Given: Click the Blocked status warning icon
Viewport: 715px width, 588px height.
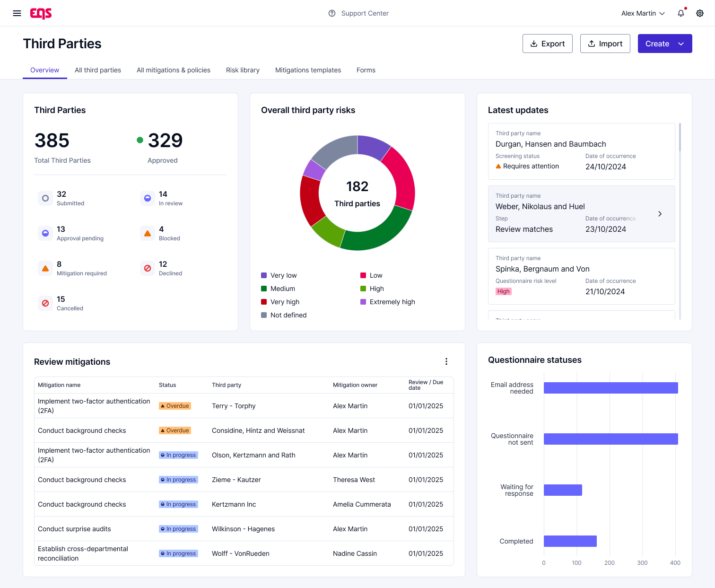Looking at the screenshot, I should [148, 233].
